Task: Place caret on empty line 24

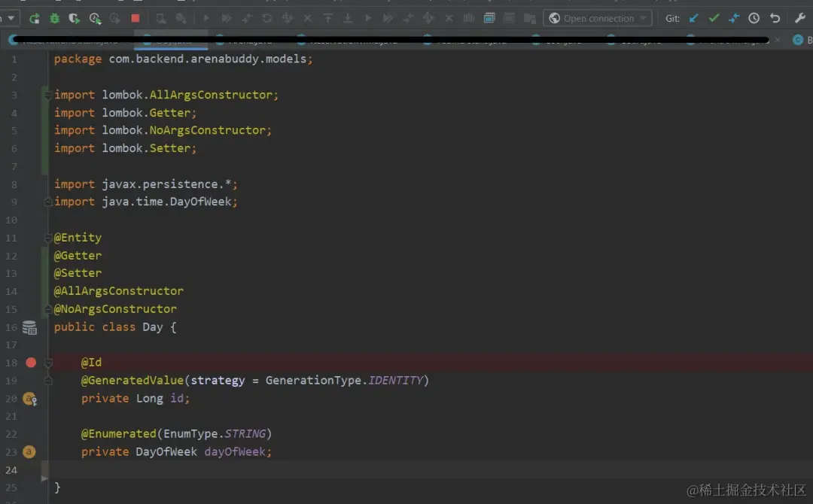Action: tap(431, 470)
